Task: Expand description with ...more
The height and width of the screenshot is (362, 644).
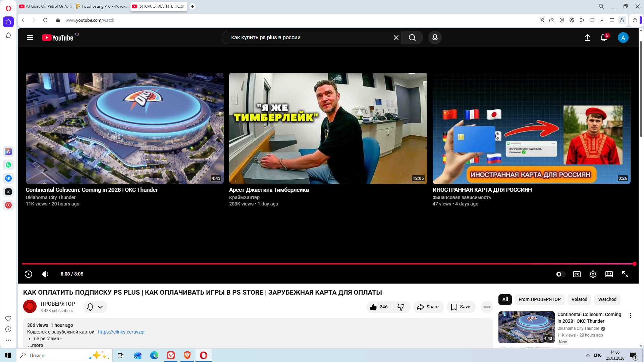Action: 36,345
